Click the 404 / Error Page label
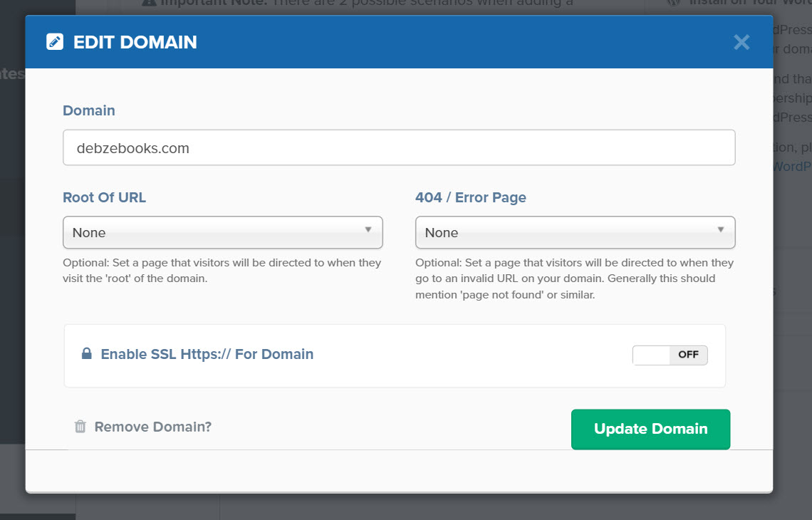Viewport: 812px width, 520px height. point(471,197)
